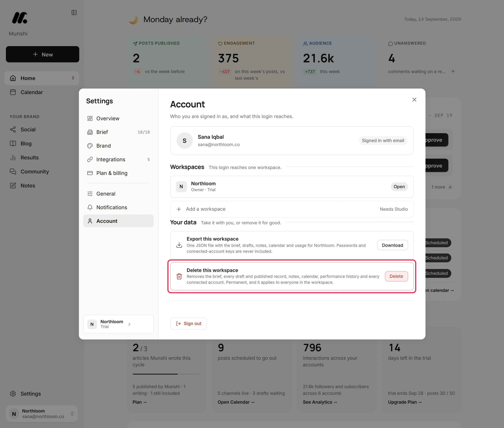
Task: Click the Settings gear icon in sidebar
Action: (x=13, y=394)
